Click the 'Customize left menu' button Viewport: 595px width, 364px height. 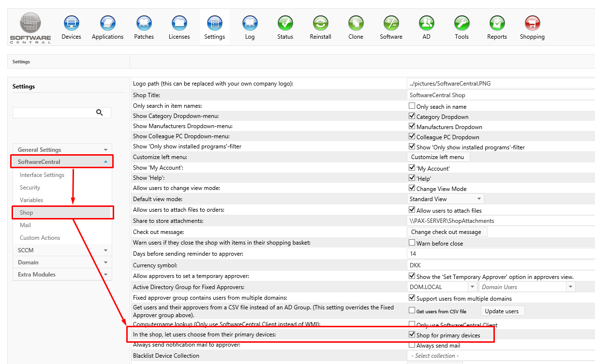(x=437, y=157)
